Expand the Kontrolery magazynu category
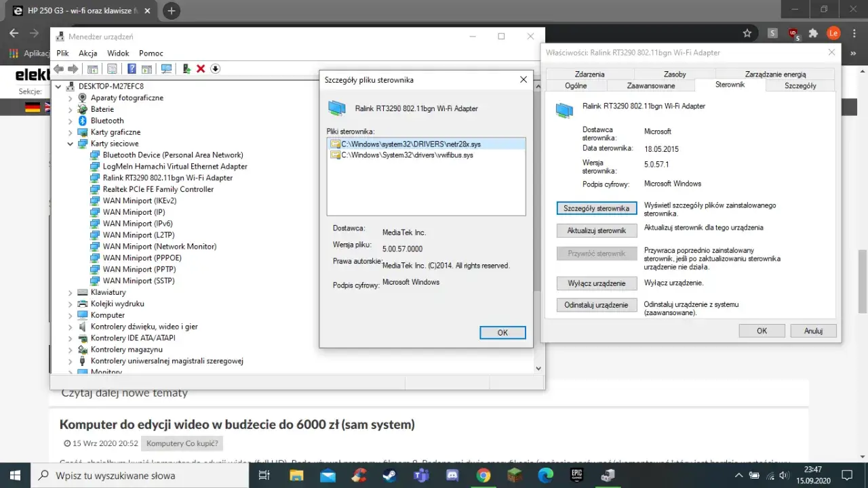This screenshot has width=868, height=488. [70, 349]
